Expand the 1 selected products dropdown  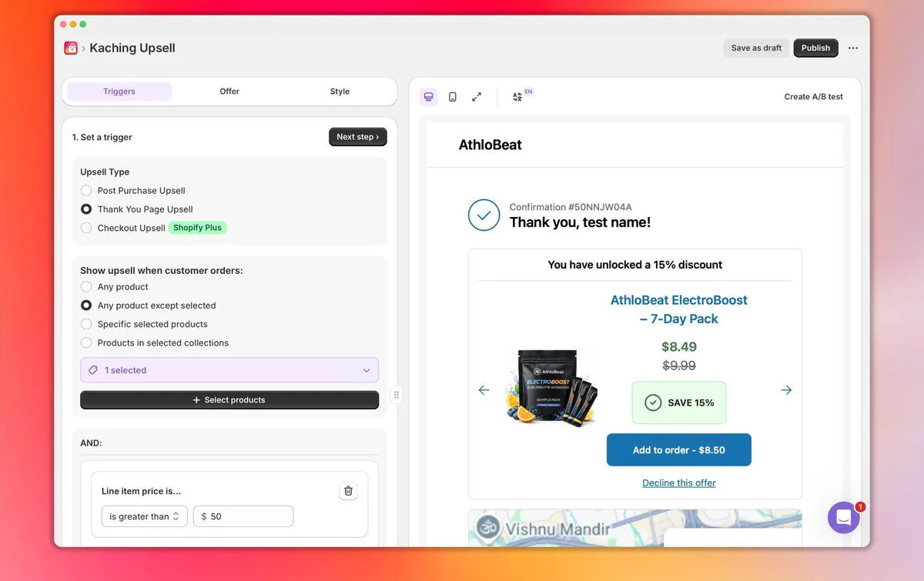click(229, 370)
